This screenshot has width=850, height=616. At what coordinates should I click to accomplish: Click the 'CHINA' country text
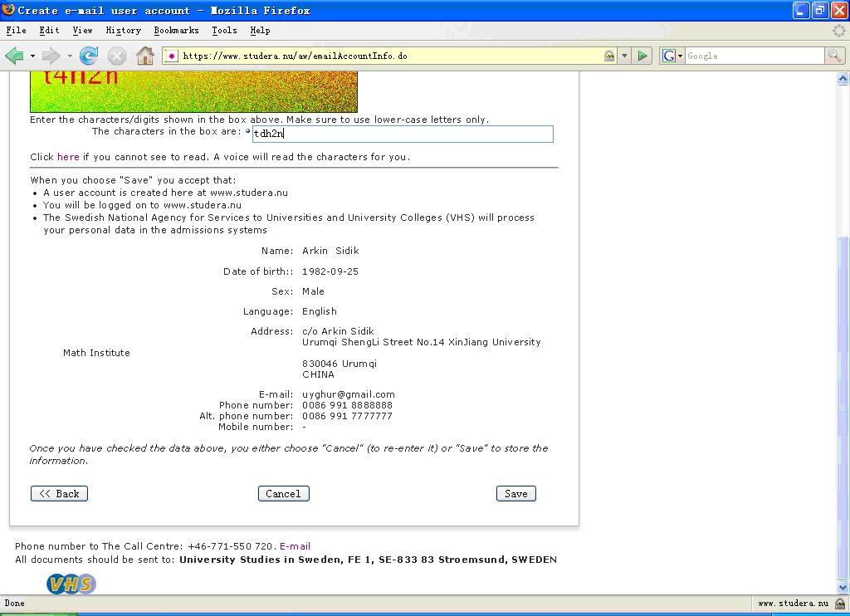(318, 374)
